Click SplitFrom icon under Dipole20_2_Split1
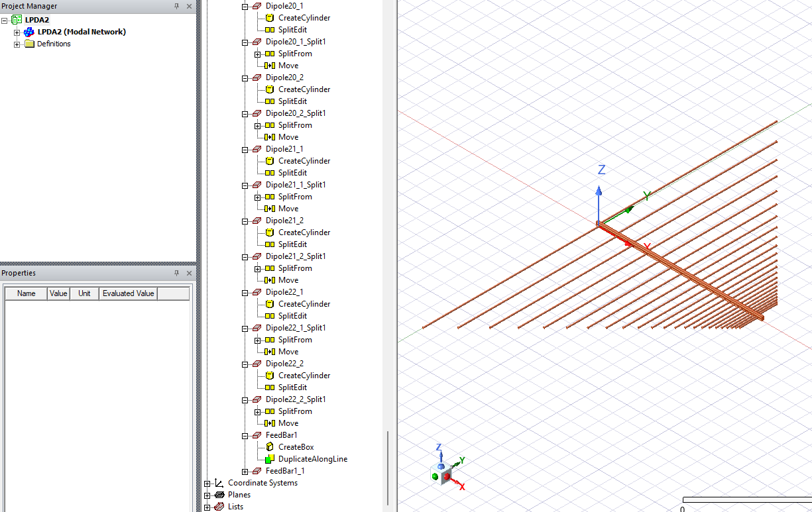812x512 pixels. (270, 125)
